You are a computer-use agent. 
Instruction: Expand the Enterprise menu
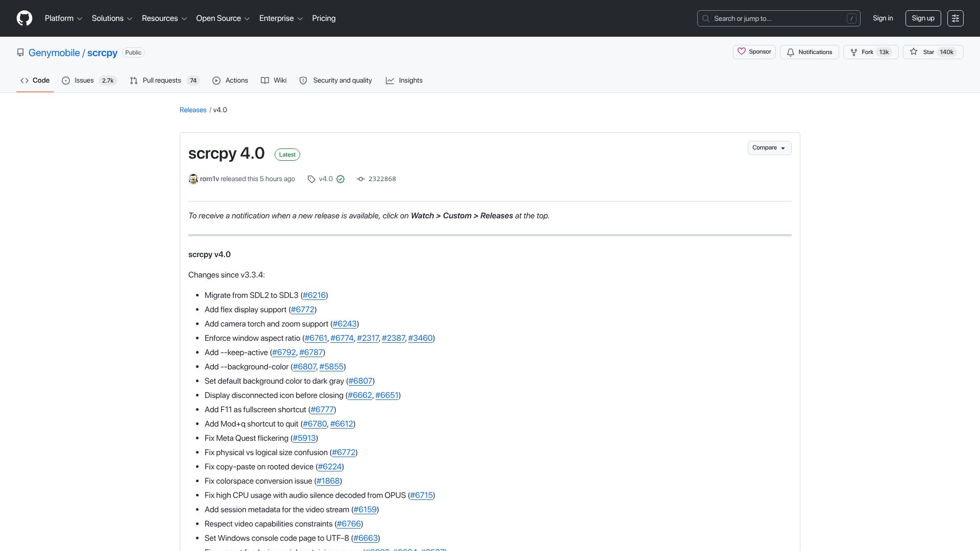[281, 18]
